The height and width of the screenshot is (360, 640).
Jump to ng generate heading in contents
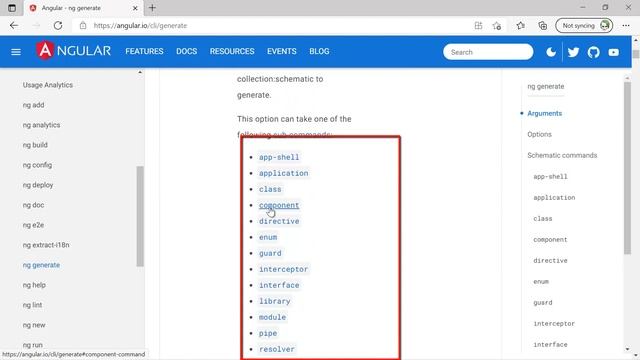pyautogui.click(x=546, y=87)
